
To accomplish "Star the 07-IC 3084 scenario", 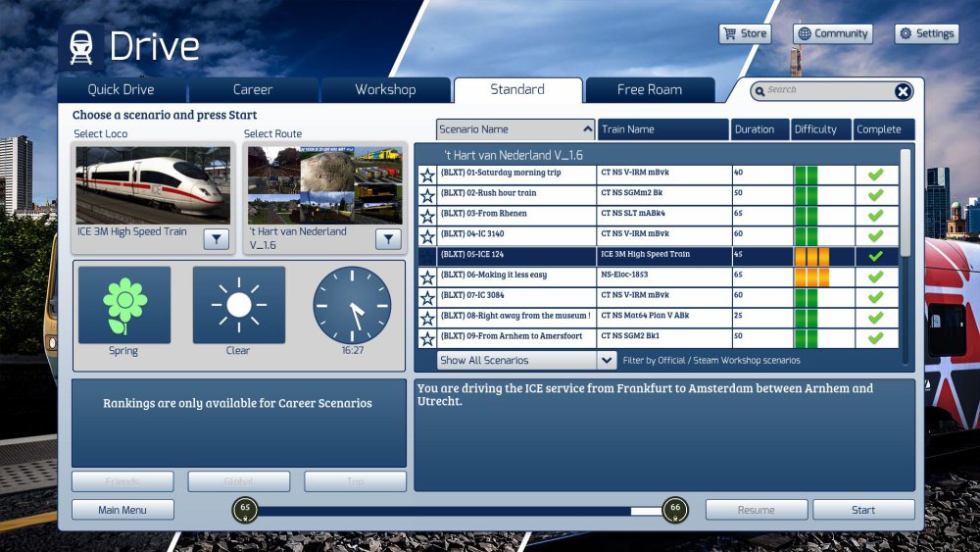I will [427, 298].
